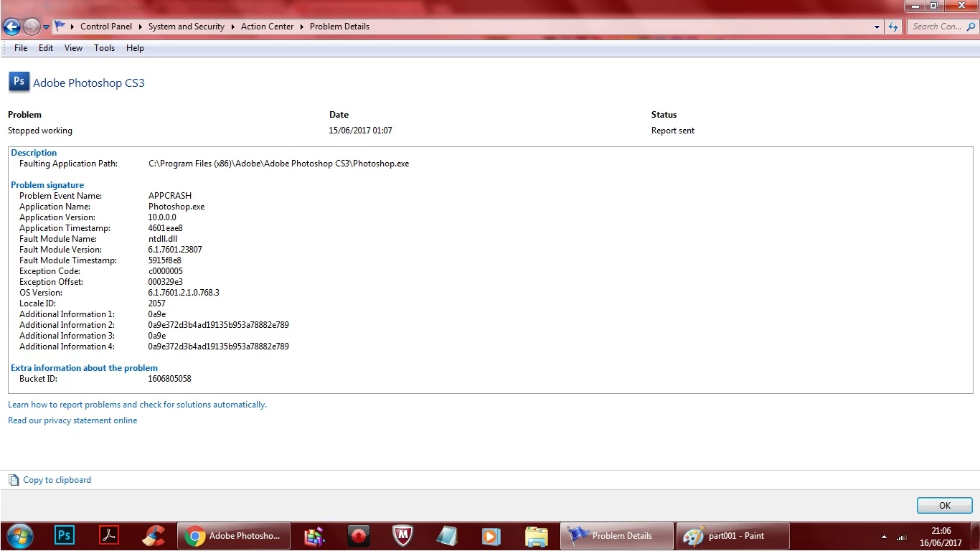Open McAfee from the taskbar
The image size is (980, 551).
tap(402, 535)
